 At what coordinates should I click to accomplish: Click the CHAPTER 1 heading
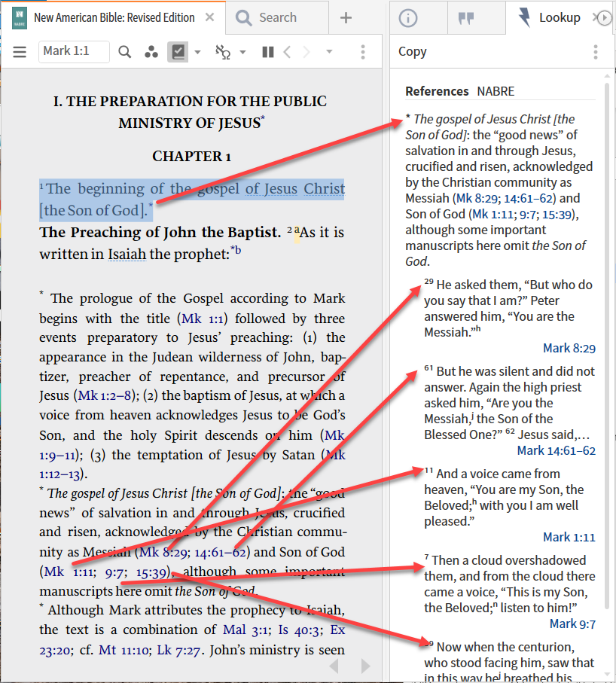[192, 157]
